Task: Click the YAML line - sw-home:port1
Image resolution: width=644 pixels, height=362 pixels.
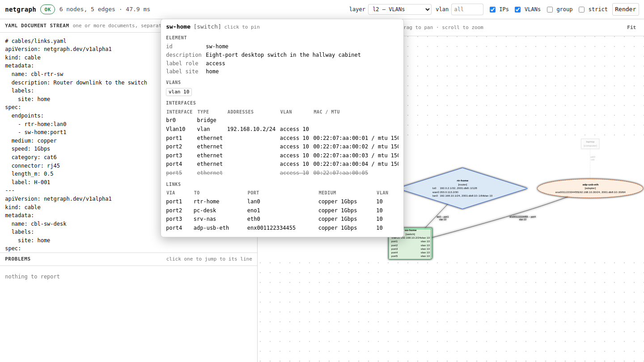Action: pos(42,132)
